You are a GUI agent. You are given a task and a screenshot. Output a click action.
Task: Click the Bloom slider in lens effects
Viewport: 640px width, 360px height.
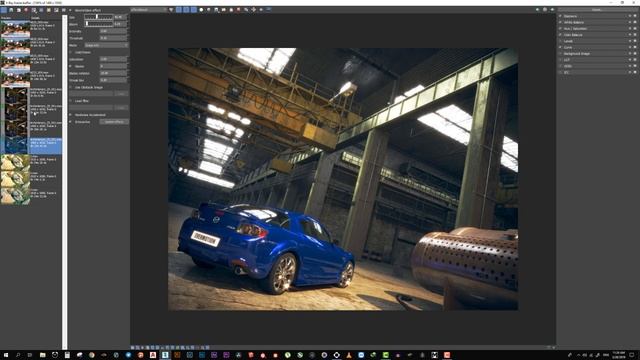[x=98, y=24]
